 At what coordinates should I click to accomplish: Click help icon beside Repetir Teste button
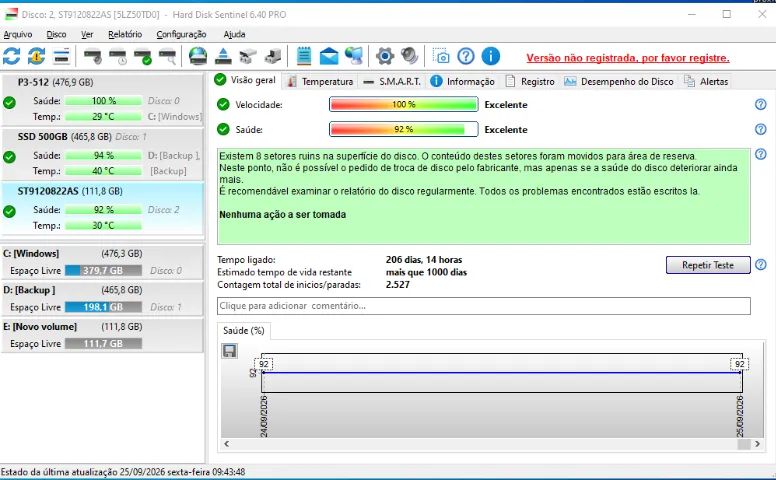pos(761,265)
